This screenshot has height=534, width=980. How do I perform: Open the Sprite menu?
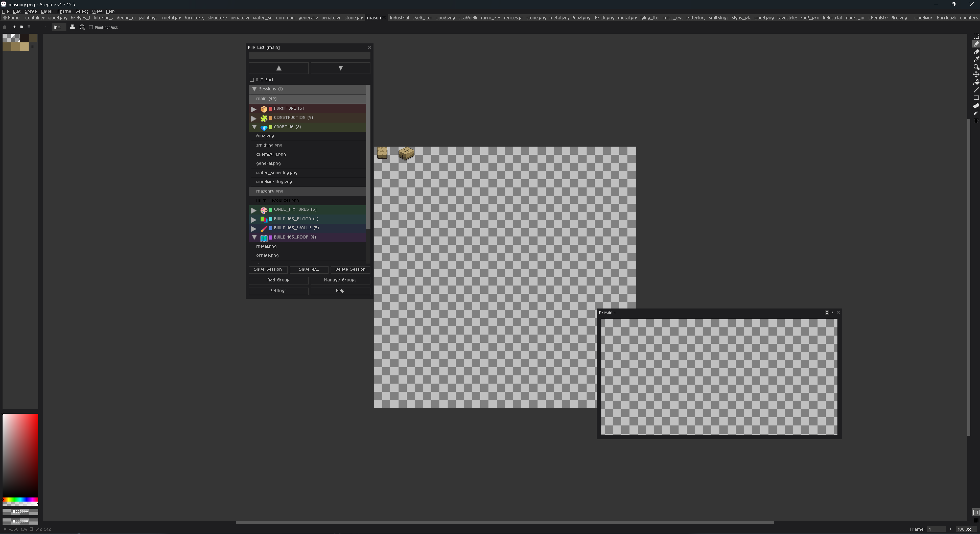click(30, 11)
